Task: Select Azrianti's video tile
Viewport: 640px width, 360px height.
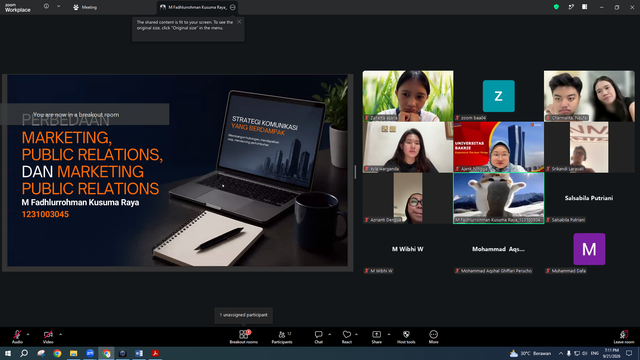Action: pos(408,198)
